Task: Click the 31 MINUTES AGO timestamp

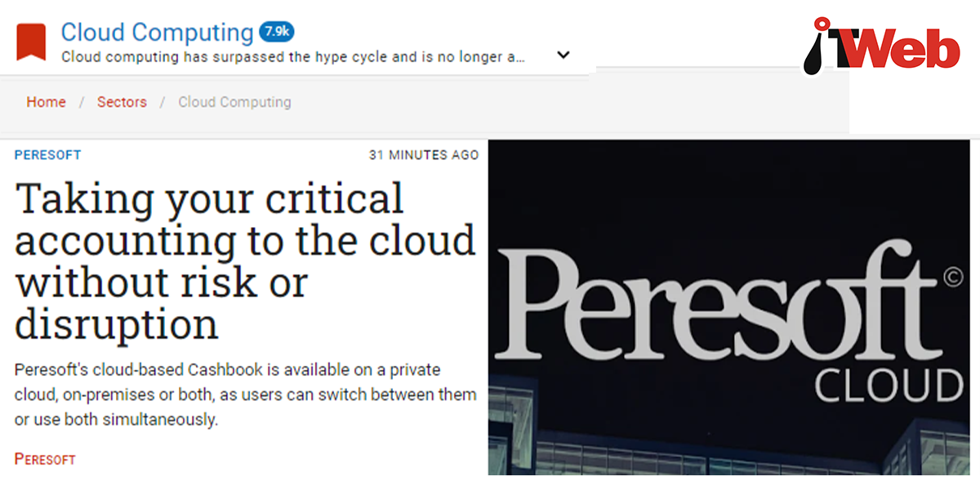Action: 424,154
